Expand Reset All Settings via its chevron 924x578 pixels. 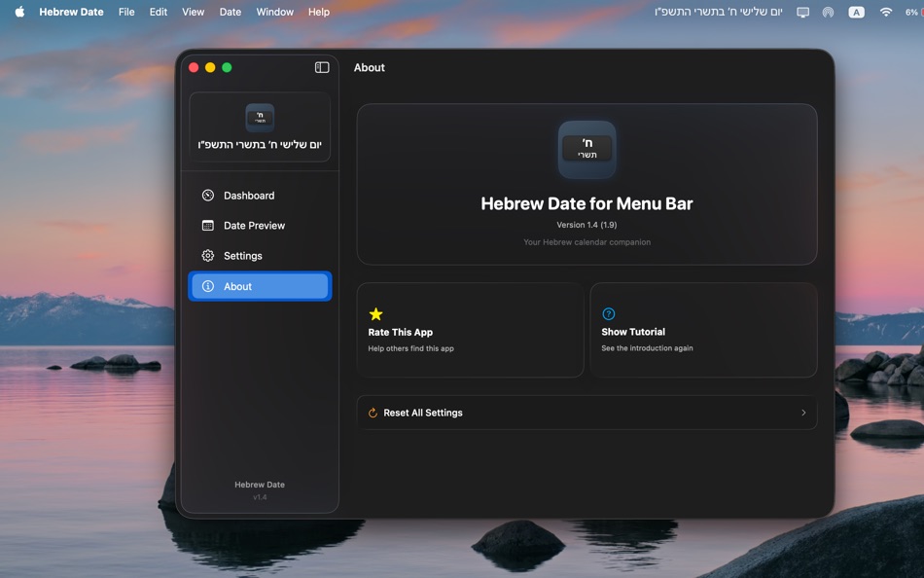tap(803, 412)
